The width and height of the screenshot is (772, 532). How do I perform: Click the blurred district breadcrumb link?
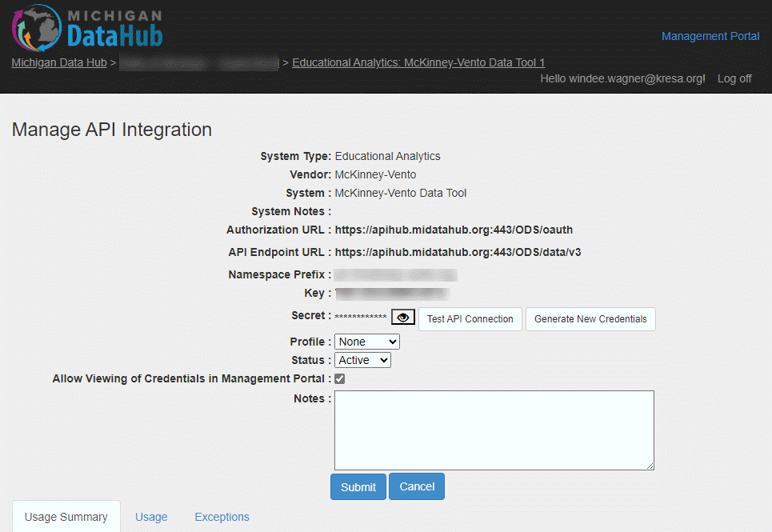point(199,62)
